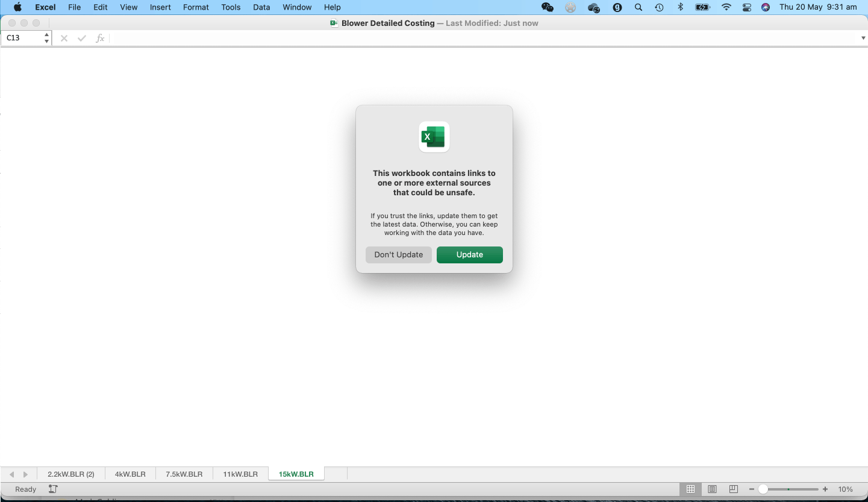The image size is (868, 502).
Task: Click the next sheet navigation arrow
Action: point(25,475)
